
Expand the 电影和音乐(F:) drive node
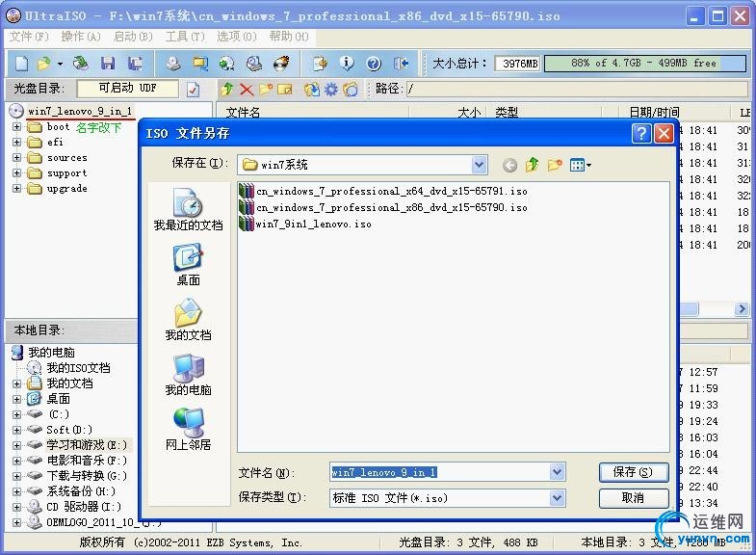tap(17, 461)
